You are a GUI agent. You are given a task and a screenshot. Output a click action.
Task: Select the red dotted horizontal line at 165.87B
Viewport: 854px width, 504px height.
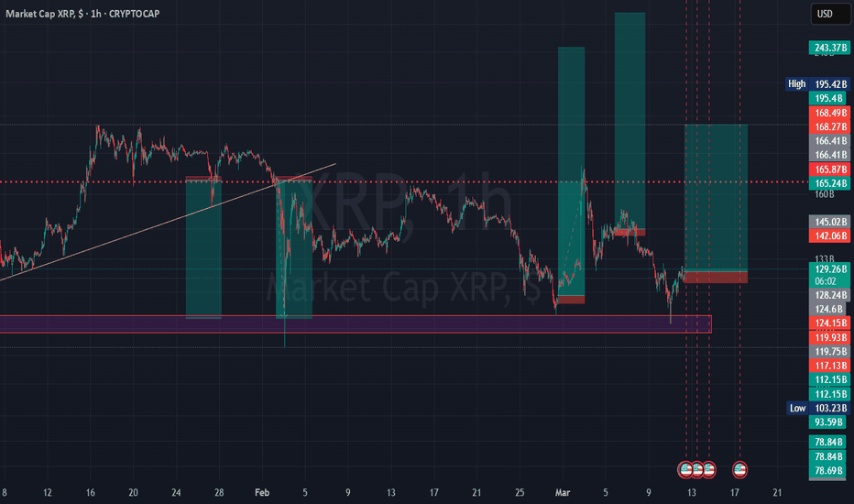click(x=404, y=182)
